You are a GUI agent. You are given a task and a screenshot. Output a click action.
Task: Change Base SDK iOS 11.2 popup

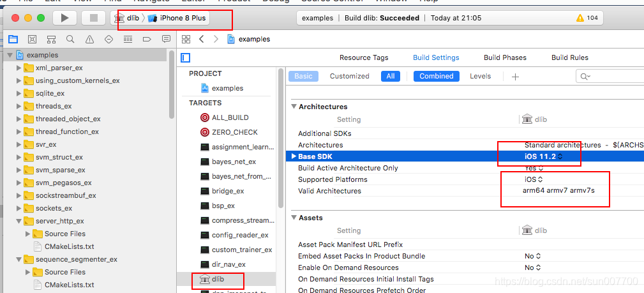(543, 156)
